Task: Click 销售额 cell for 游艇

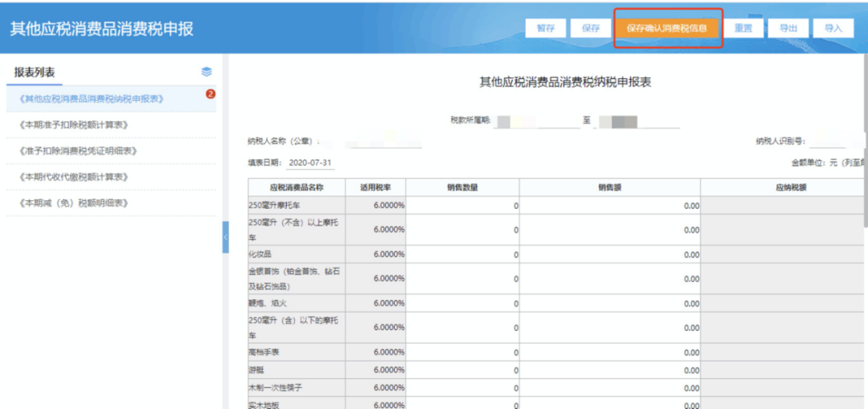Action: [609, 370]
